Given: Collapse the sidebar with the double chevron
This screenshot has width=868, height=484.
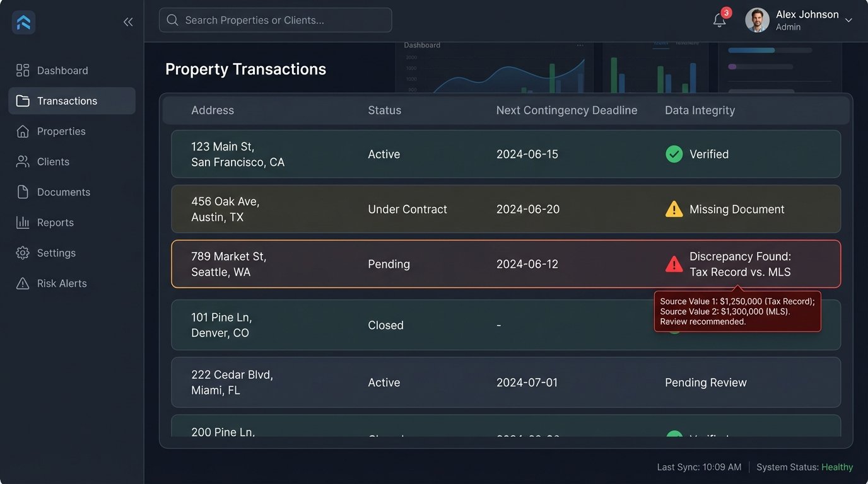Looking at the screenshot, I should coord(128,21).
